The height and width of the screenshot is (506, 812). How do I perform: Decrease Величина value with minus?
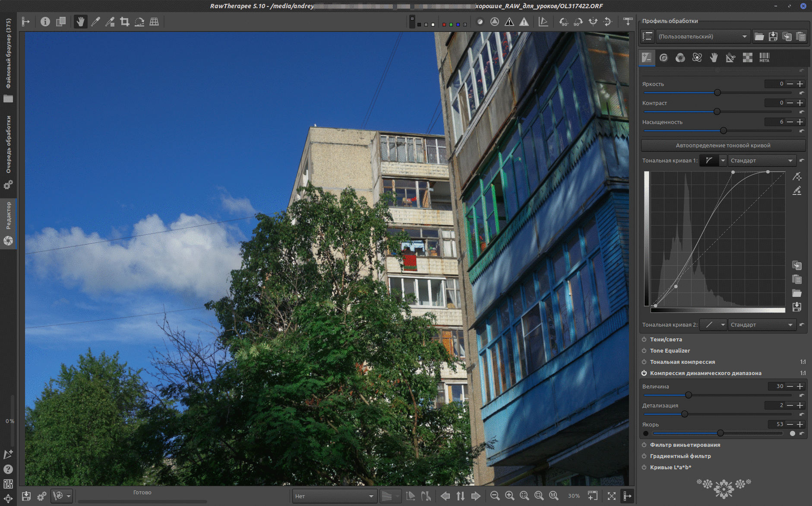pos(790,386)
